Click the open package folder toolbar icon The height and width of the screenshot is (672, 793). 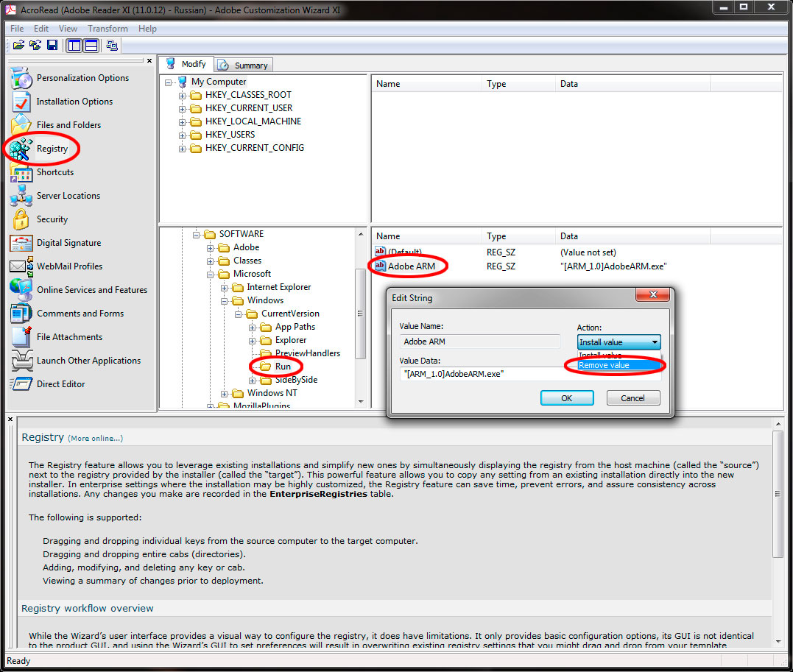(18, 46)
